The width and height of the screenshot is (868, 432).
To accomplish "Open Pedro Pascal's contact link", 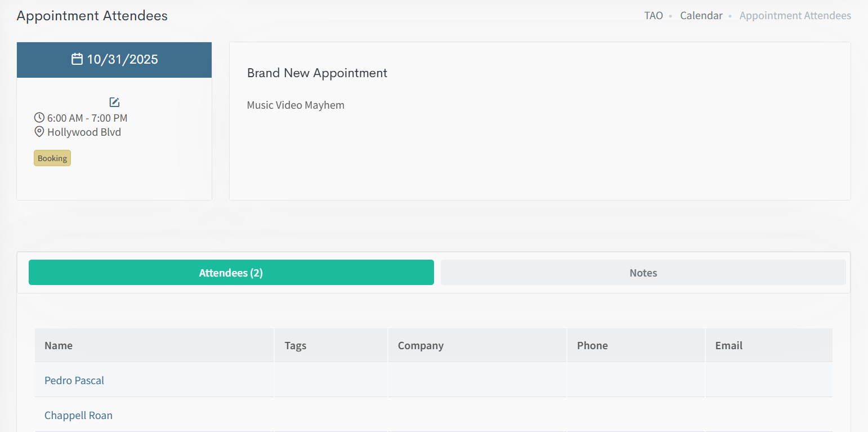I will [74, 380].
